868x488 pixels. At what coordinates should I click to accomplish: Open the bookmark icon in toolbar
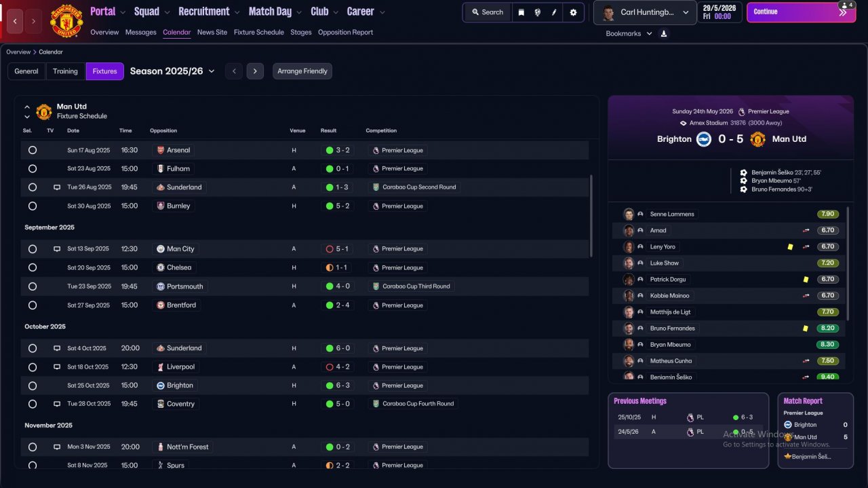521,12
